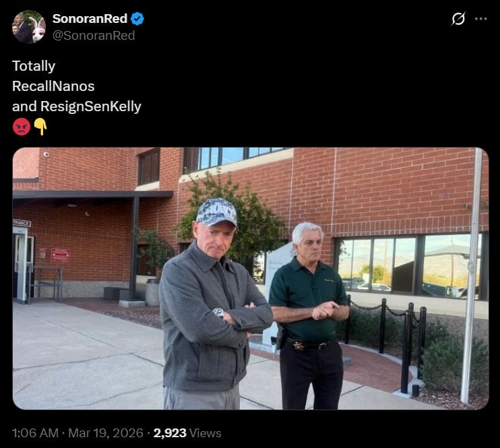Click the 'and ResignSenKelly' text line
The image size is (500, 448).
pos(77,106)
